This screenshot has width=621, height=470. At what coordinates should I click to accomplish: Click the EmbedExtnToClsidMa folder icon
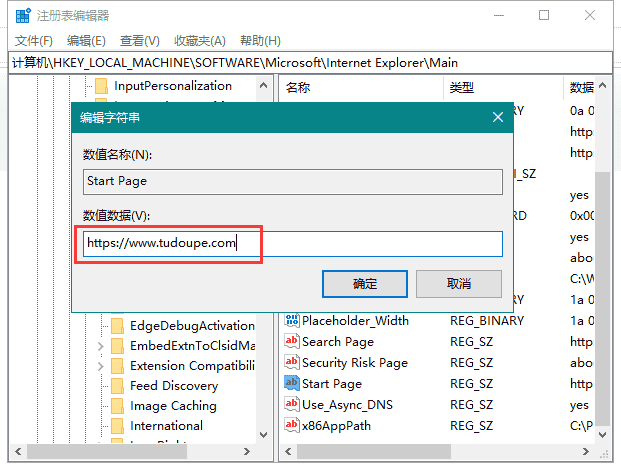pos(117,346)
